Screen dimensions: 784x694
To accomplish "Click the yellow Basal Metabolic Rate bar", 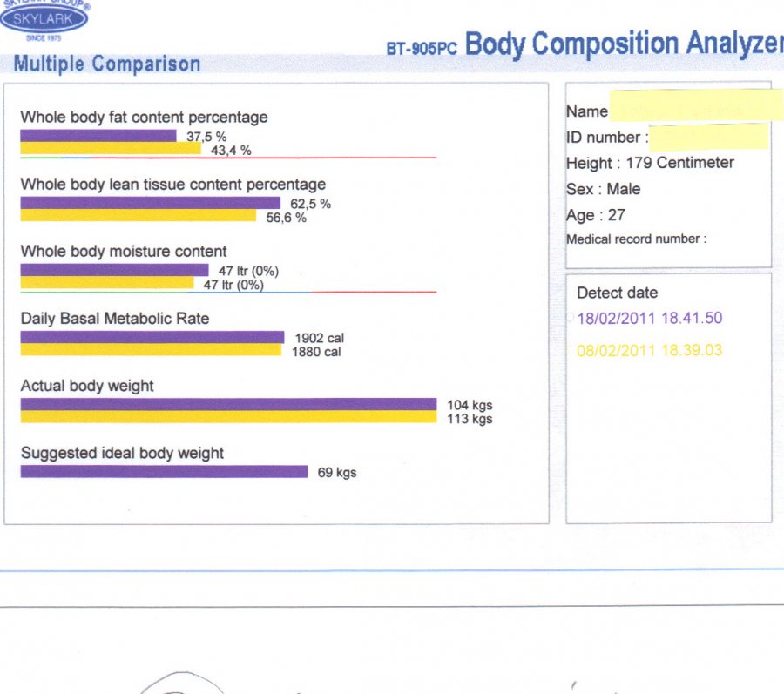I will (151, 349).
